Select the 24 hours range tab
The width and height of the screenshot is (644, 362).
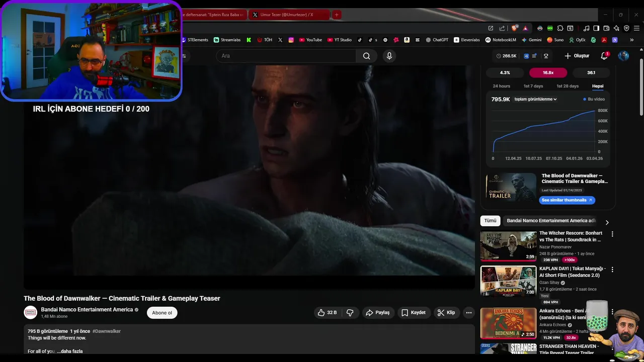502,86
